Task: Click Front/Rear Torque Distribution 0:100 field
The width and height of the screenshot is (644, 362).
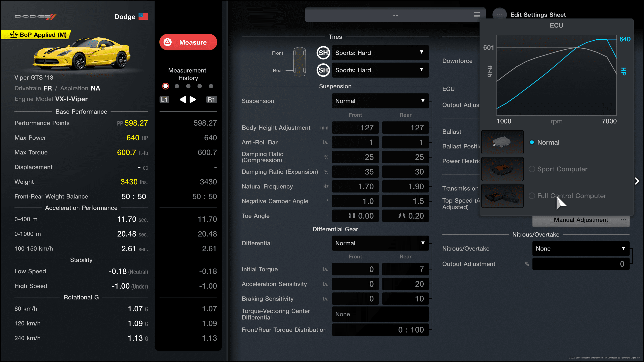Action: tap(380, 330)
